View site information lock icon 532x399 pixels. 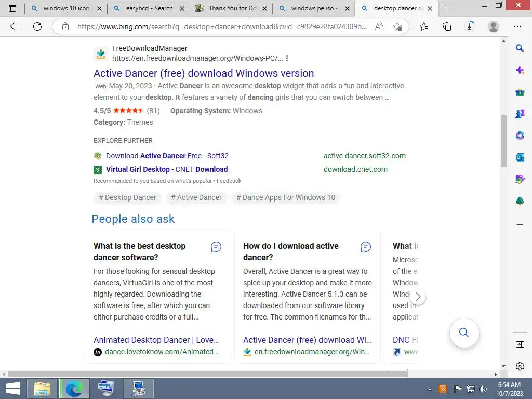65,26
